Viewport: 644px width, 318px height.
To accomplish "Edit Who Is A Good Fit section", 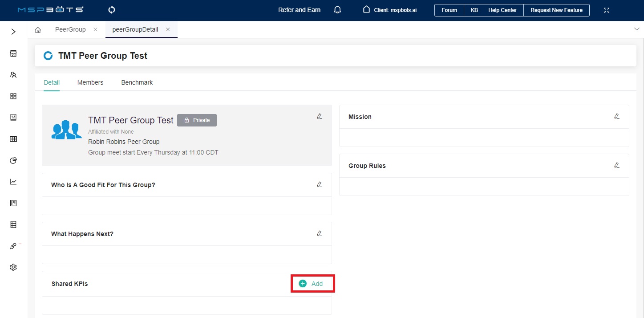I will [x=319, y=184].
